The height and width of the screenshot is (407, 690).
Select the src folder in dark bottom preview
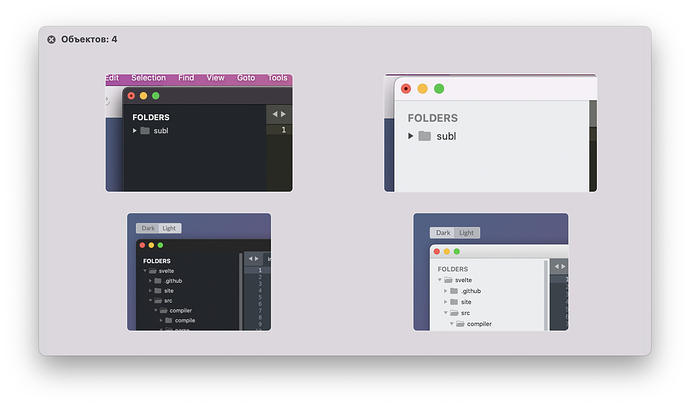click(x=167, y=301)
